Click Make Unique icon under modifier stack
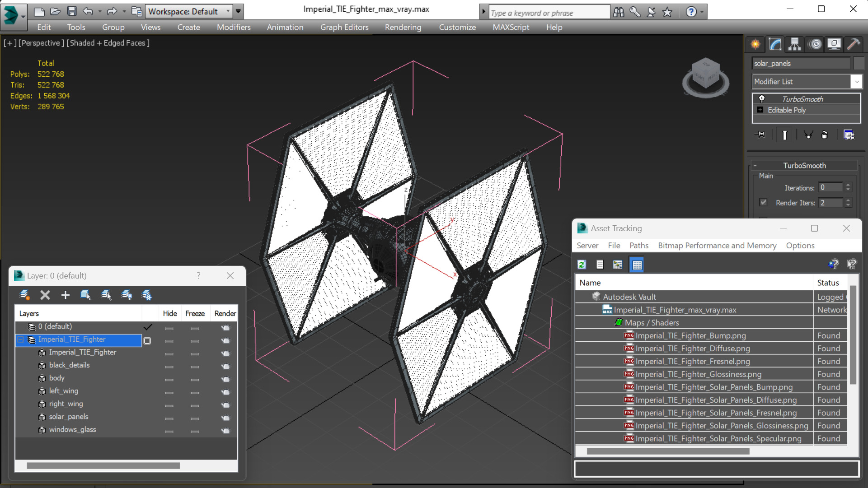The image size is (868, 488). point(808,135)
